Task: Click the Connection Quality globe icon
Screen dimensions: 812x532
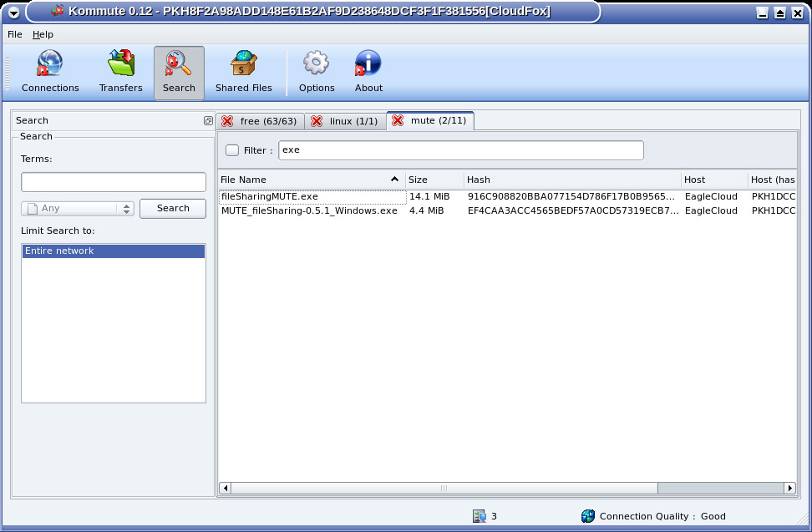Action: pos(588,516)
